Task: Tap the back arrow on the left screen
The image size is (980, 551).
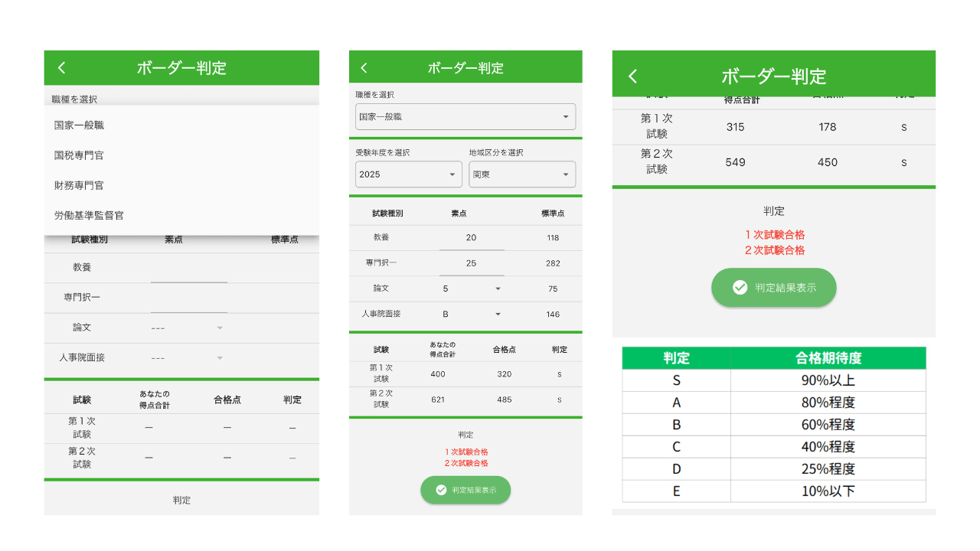Action: (x=61, y=67)
